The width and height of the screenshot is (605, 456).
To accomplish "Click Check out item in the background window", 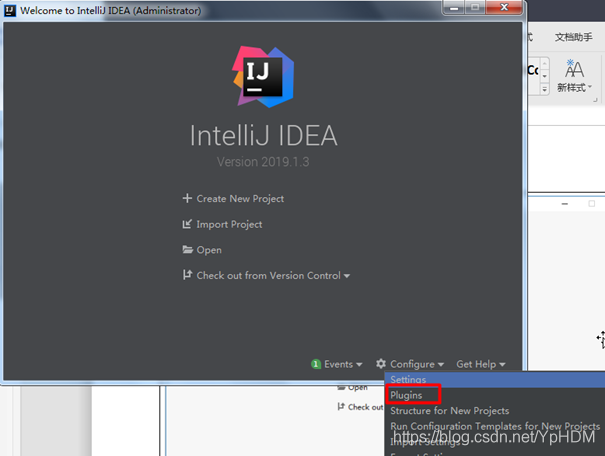I will [360, 407].
